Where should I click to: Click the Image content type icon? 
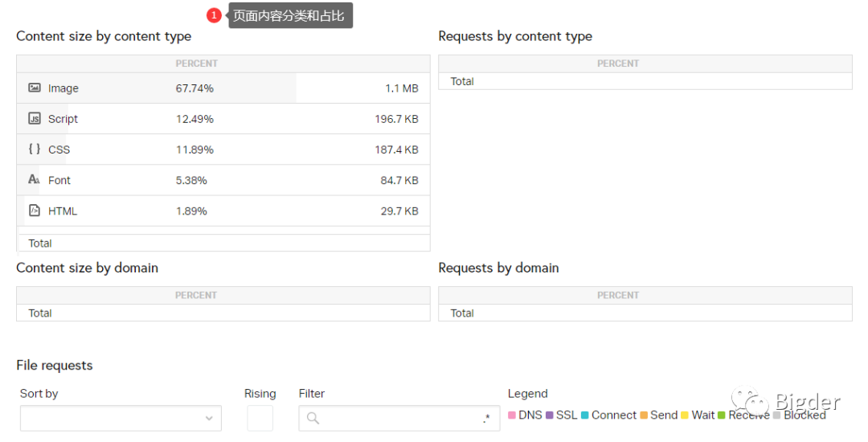(x=35, y=88)
